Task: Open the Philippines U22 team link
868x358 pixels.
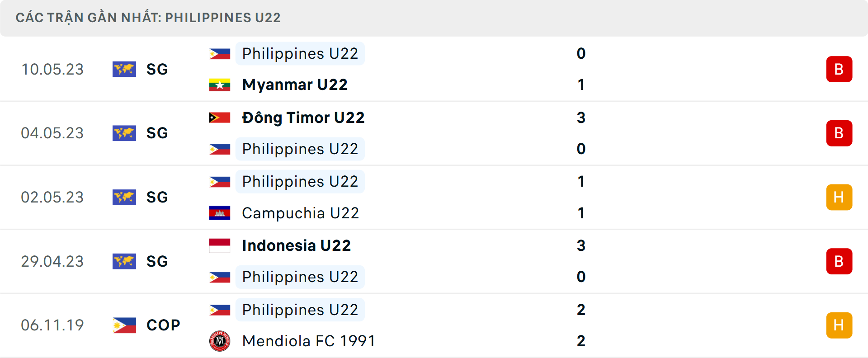Action: coord(300,53)
